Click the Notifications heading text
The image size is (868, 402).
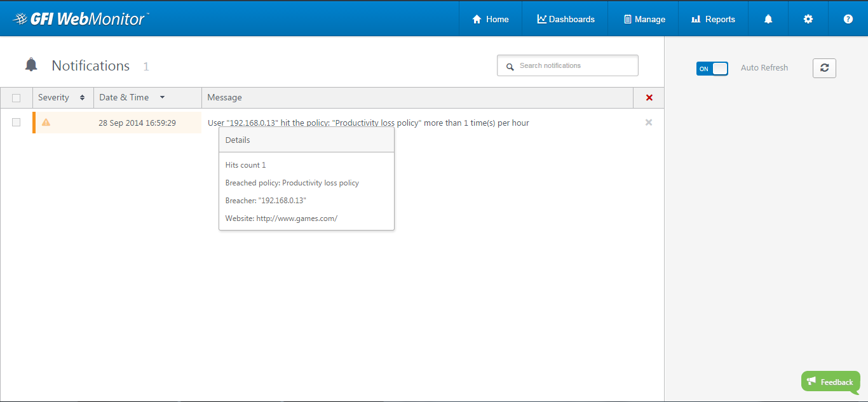[91, 65]
